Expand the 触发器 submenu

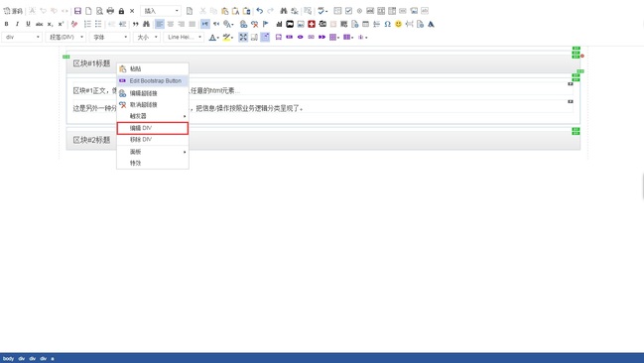pyautogui.click(x=153, y=116)
